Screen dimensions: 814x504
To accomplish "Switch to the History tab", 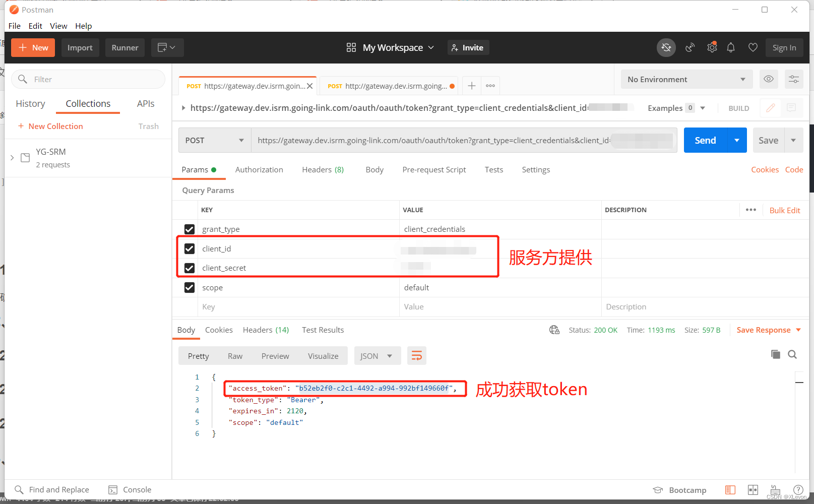I will [30, 103].
